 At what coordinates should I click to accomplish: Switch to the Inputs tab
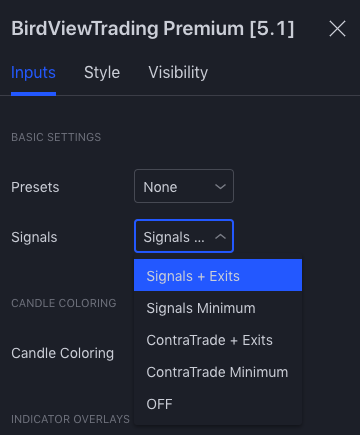coord(33,73)
